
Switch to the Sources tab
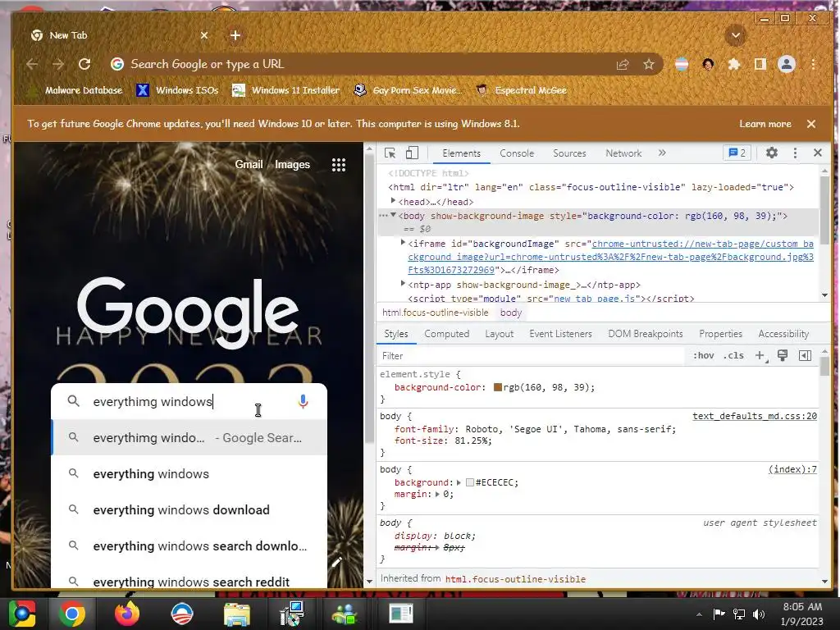(569, 153)
